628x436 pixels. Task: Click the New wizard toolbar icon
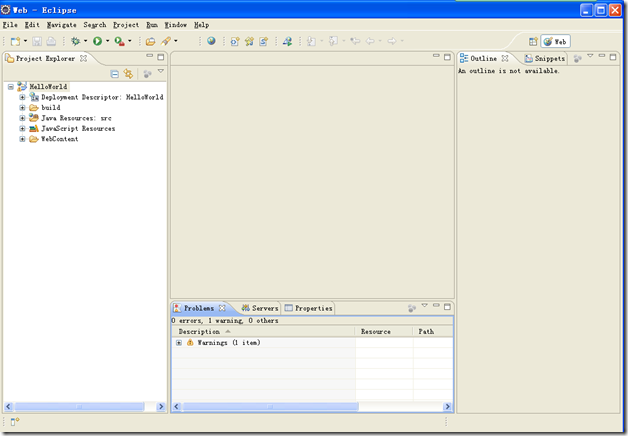coord(15,41)
